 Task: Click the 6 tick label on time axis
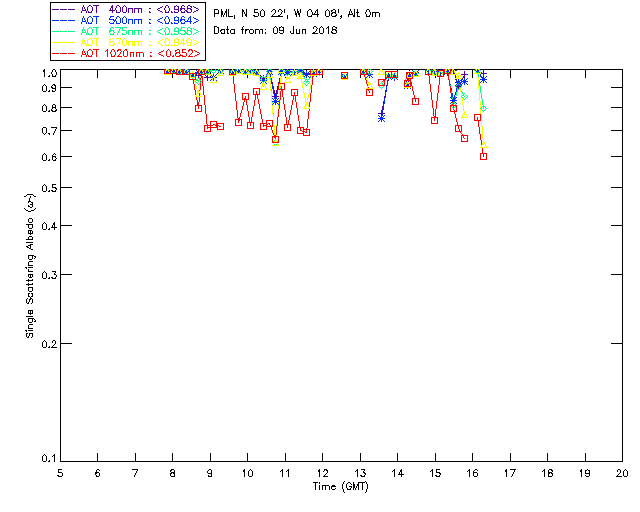click(98, 473)
